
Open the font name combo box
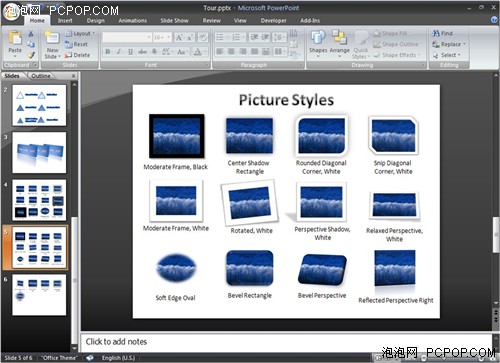tap(127, 37)
